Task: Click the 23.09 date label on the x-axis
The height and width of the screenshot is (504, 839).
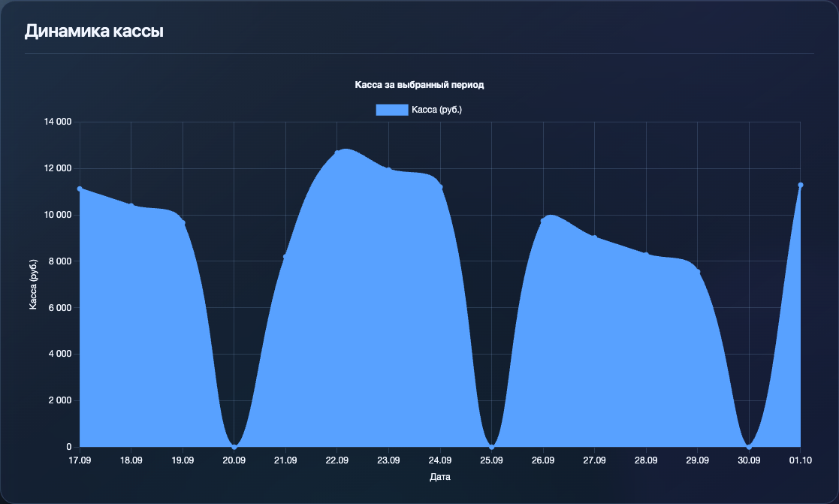Action: 388,460
